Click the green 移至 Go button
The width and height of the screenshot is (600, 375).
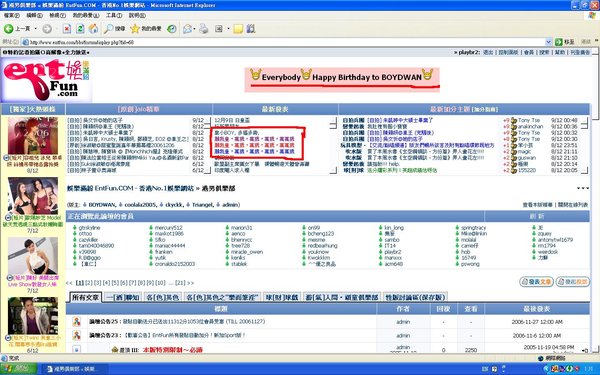point(565,42)
